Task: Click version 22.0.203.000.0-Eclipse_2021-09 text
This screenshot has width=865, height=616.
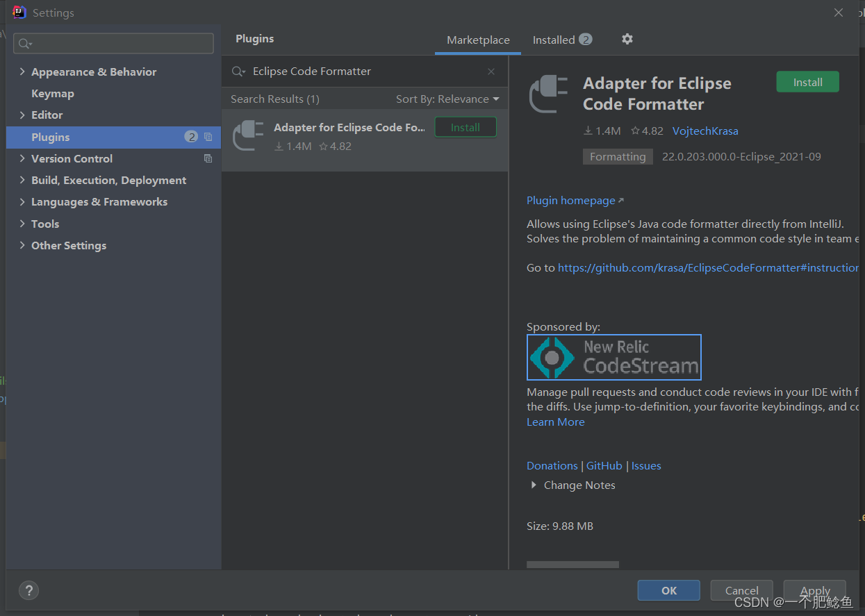Action: pos(741,156)
